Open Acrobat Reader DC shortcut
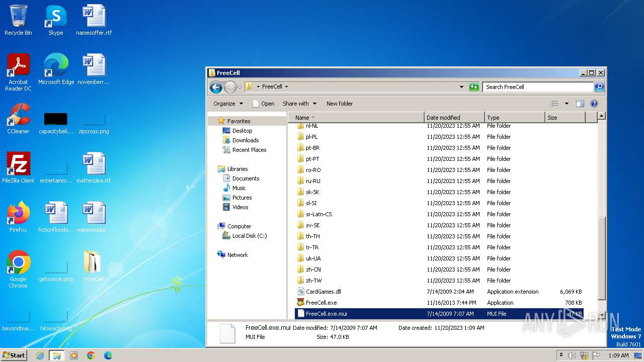The width and height of the screenshot is (644, 362). pos(18,72)
